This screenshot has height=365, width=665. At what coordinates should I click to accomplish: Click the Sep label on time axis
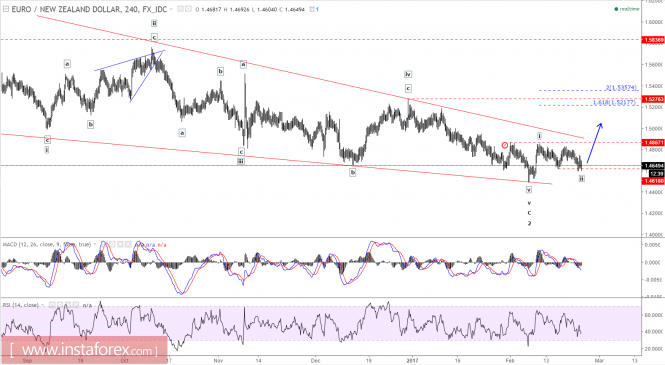(x=27, y=361)
